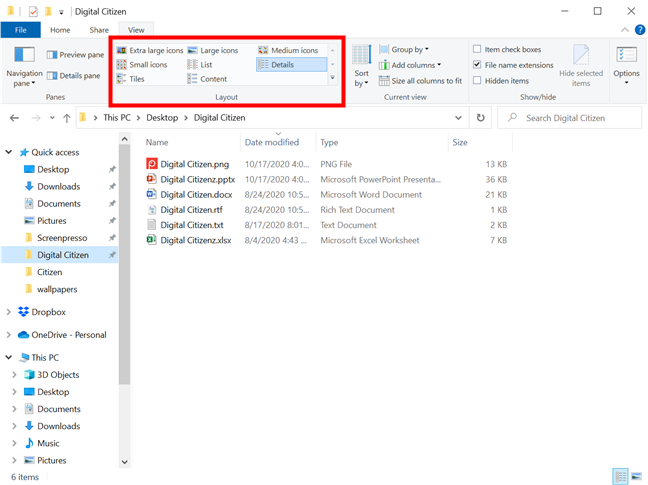Click Hide selected items

point(581,66)
